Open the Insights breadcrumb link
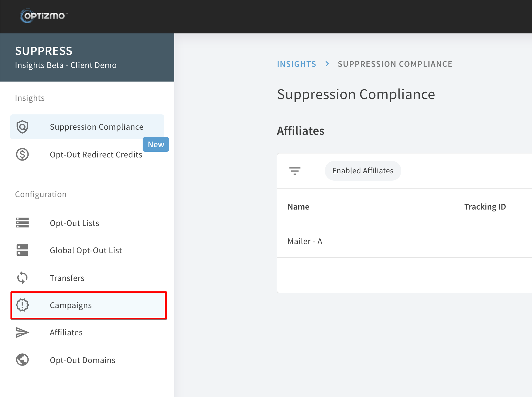Screen dimensions: 532x397 tap(296, 64)
